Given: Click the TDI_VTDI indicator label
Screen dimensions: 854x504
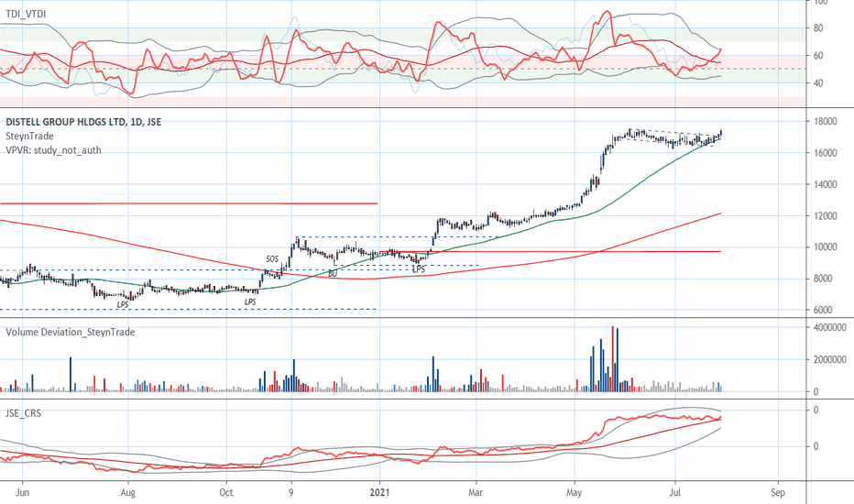Looking at the screenshot, I should click(x=26, y=14).
